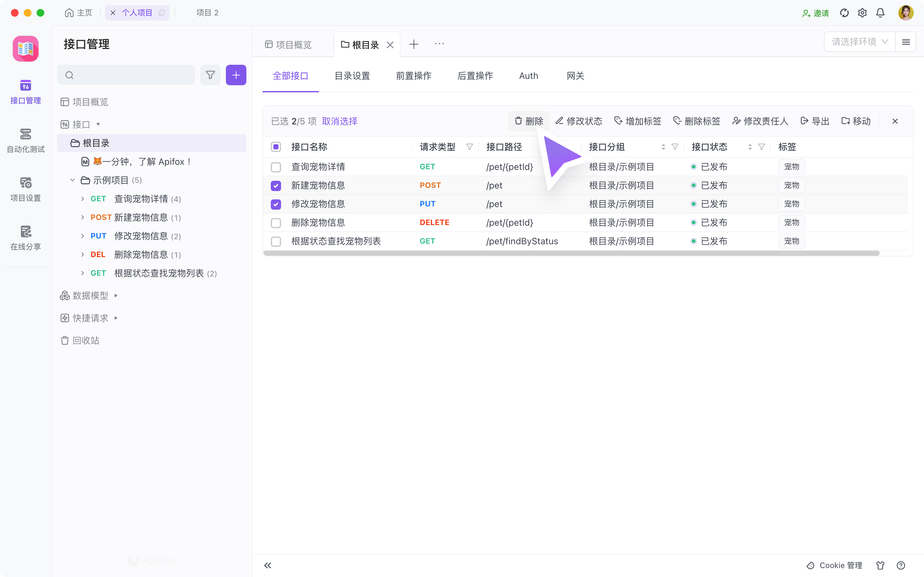Check the 查询宠物详情 row checkbox
Screen dimensions: 924x577
coord(276,167)
